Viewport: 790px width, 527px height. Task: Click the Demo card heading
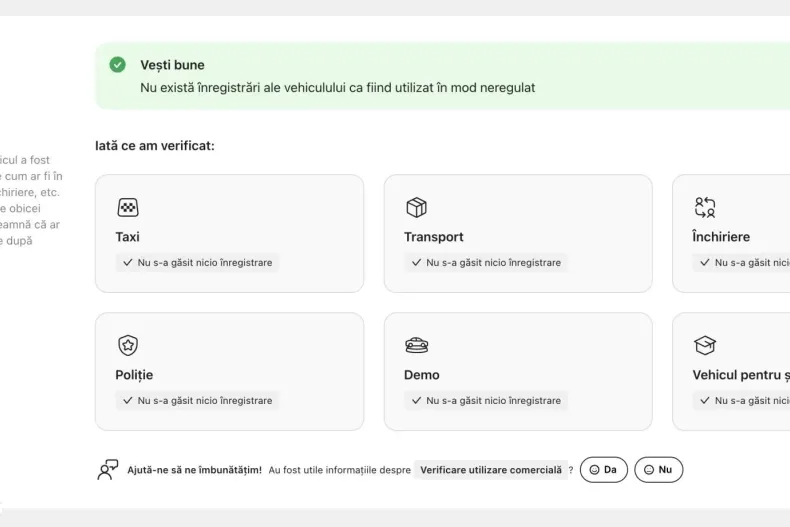tap(421, 375)
